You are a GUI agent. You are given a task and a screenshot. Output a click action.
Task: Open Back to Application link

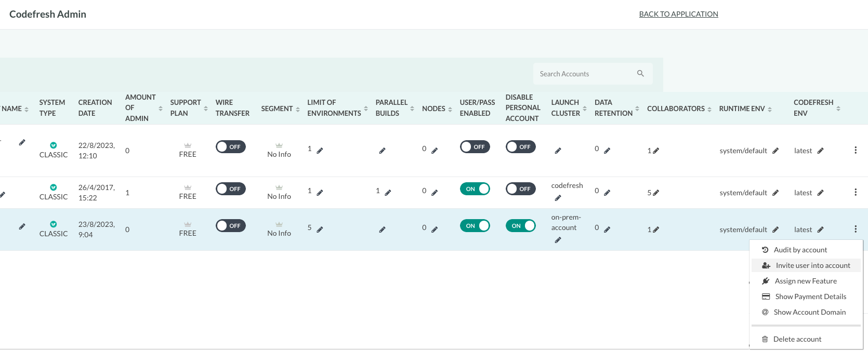coord(679,14)
